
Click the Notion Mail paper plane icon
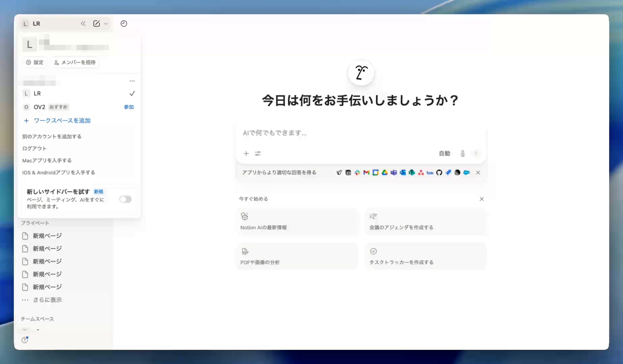339,173
